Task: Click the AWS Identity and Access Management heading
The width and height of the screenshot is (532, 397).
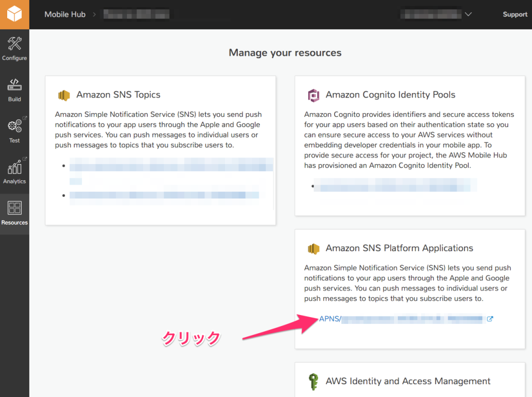Action: click(407, 381)
